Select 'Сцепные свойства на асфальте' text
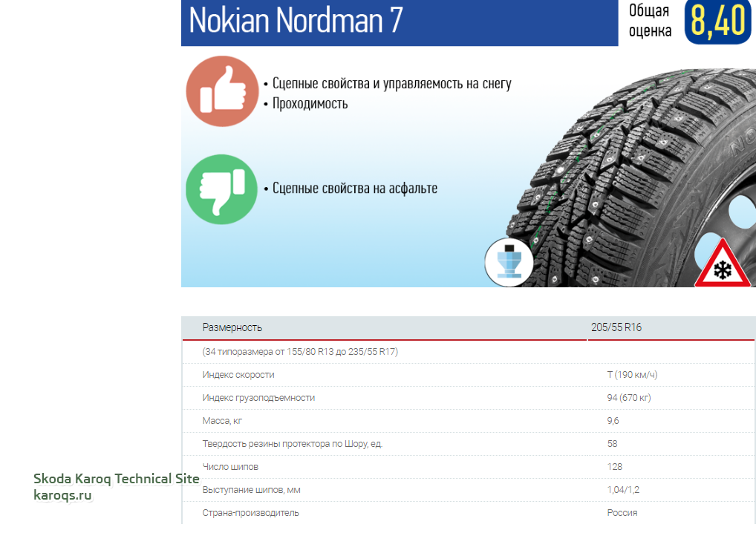Screen dimensions: 756x533 (x=355, y=188)
